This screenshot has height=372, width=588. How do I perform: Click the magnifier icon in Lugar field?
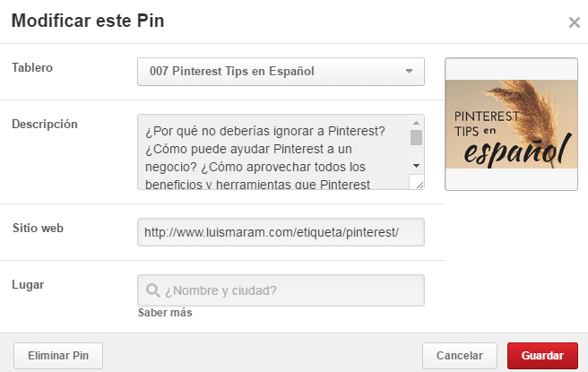(152, 290)
